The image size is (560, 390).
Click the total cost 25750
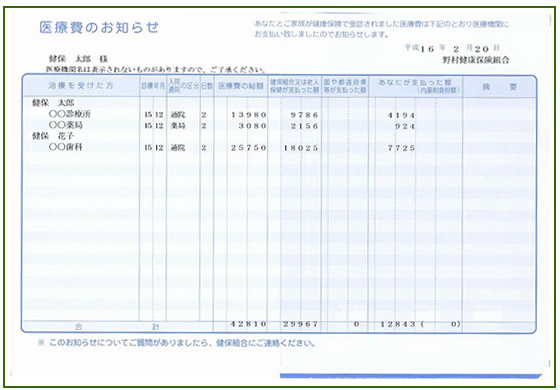tap(249, 148)
